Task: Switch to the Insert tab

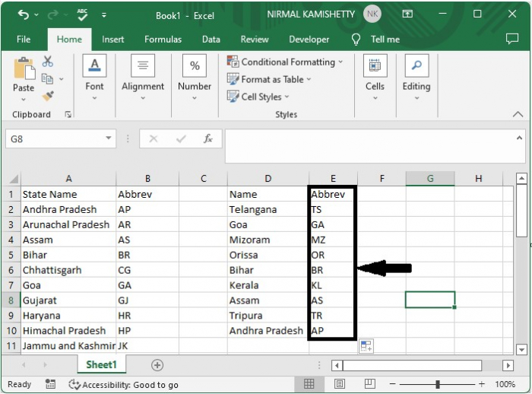Action: tap(112, 40)
